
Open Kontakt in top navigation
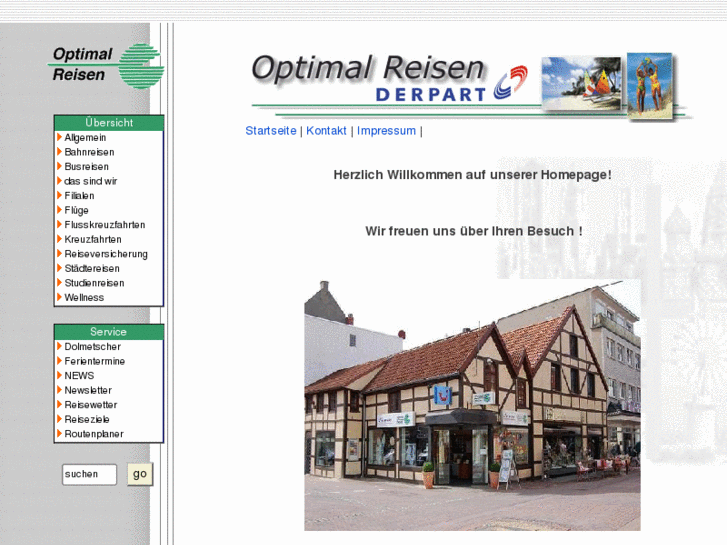pyautogui.click(x=326, y=131)
